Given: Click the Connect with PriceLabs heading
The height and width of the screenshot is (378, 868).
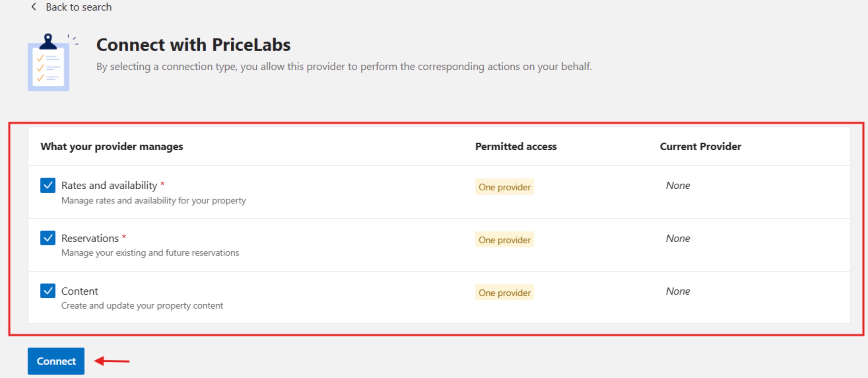Looking at the screenshot, I should [x=193, y=45].
